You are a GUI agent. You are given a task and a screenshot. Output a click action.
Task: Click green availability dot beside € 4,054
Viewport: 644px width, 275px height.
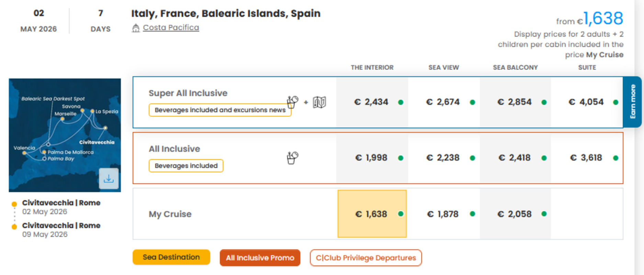pos(615,102)
